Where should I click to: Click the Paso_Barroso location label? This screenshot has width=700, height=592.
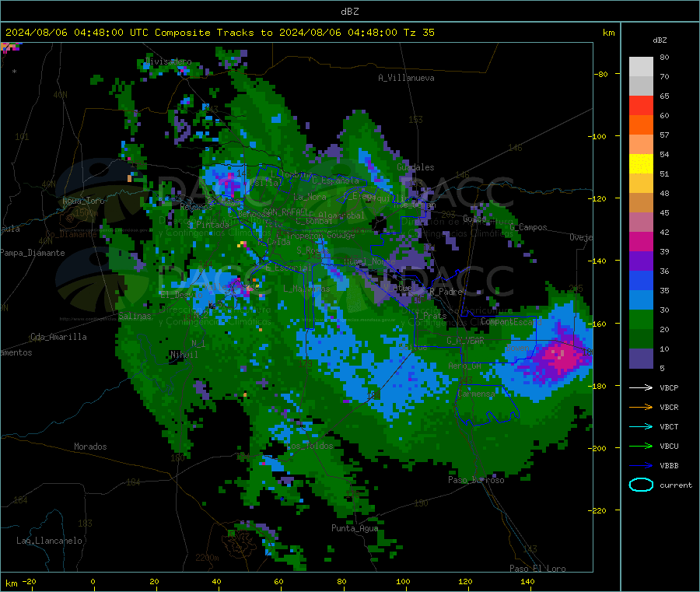tap(476, 480)
